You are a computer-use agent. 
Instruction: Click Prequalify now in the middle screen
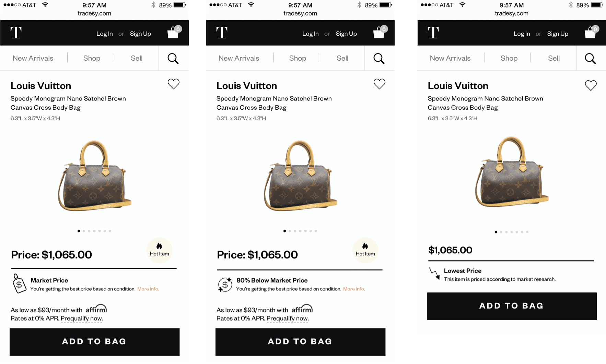click(288, 318)
